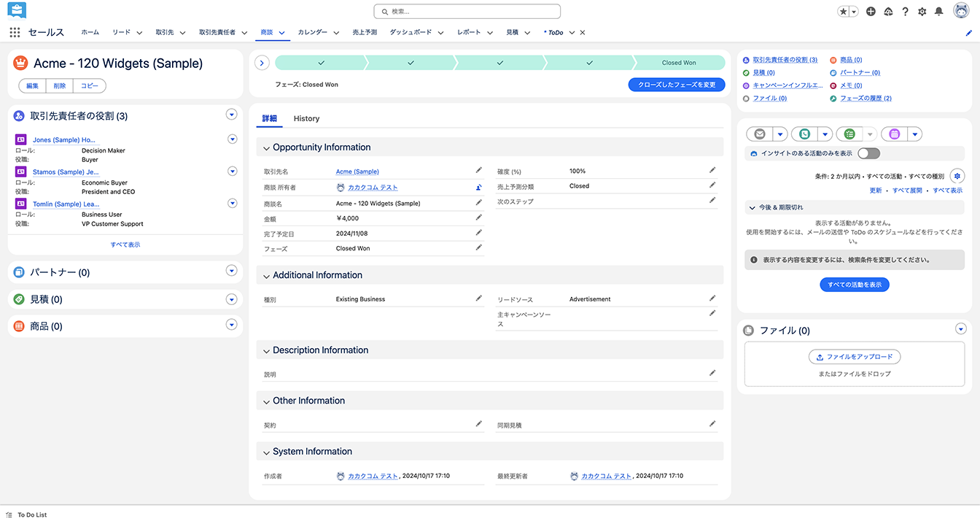This screenshot has height=524, width=980.
Task: Open the To Do List utility bar
Action: 26,515
